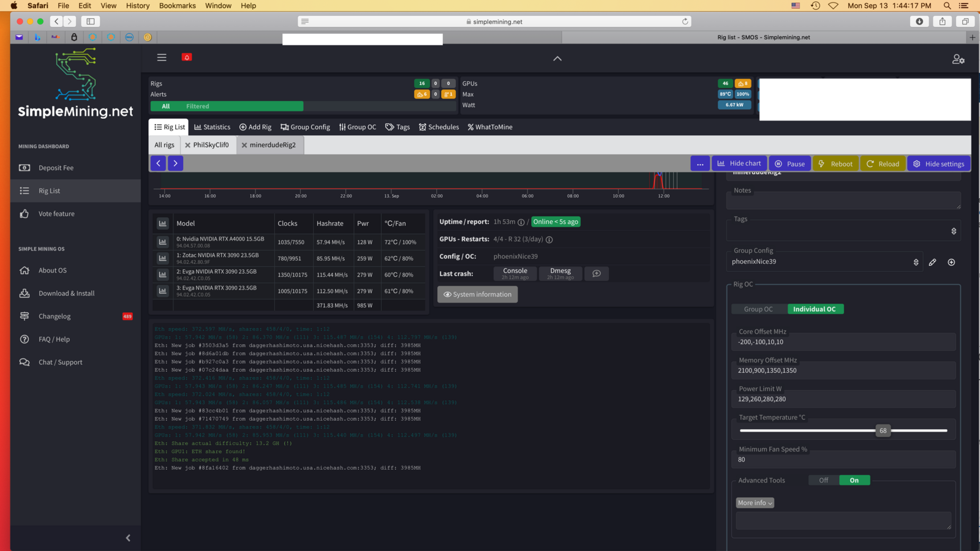Open the Changelog page

(55, 317)
